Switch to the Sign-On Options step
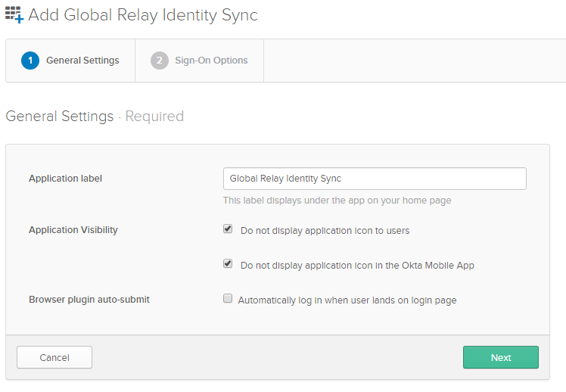 (x=199, y=61)
